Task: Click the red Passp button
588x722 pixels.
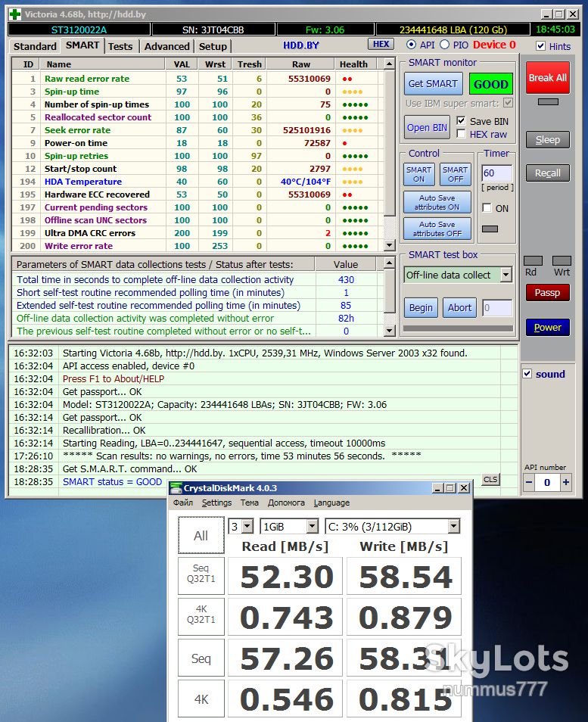Action: 547,292
